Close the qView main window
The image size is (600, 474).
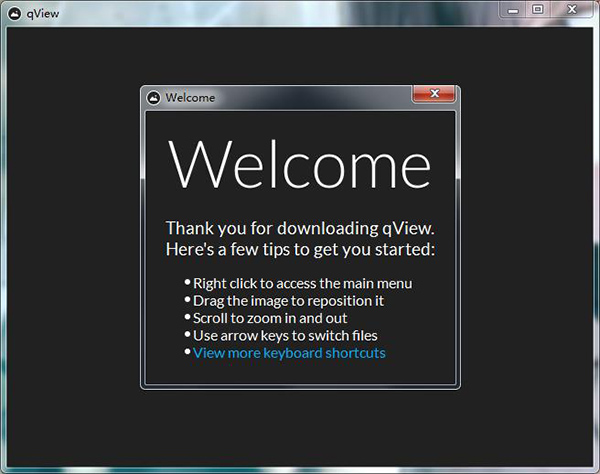point(572,10)
